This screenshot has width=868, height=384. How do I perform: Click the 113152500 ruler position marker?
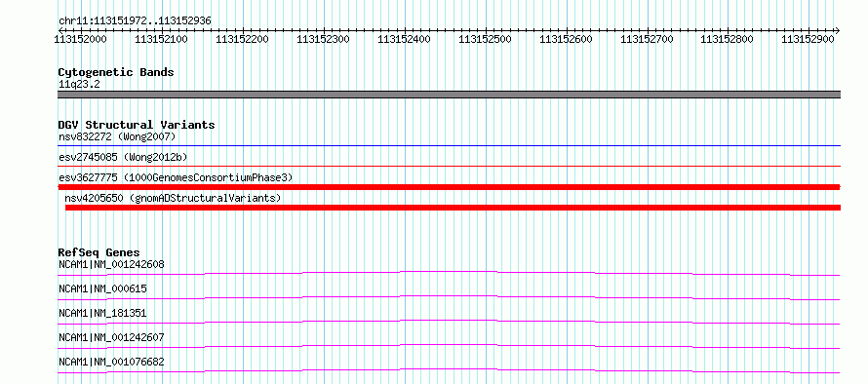486,39
